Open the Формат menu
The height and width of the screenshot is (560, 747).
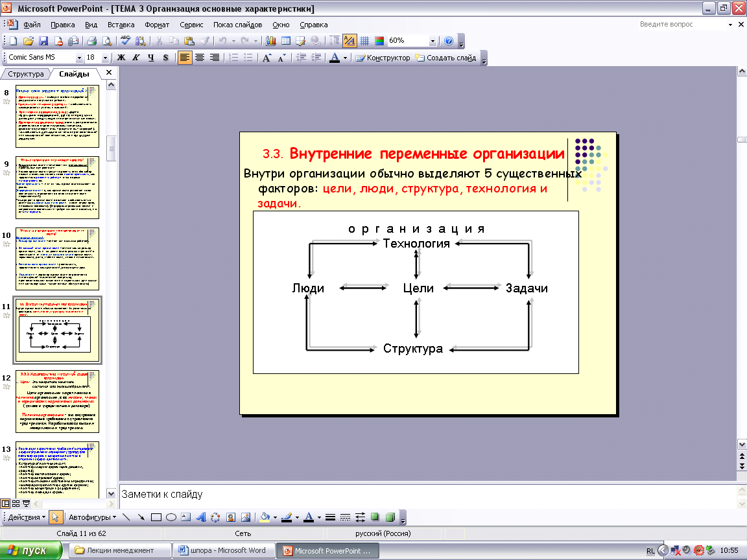[x=157, y=25]
